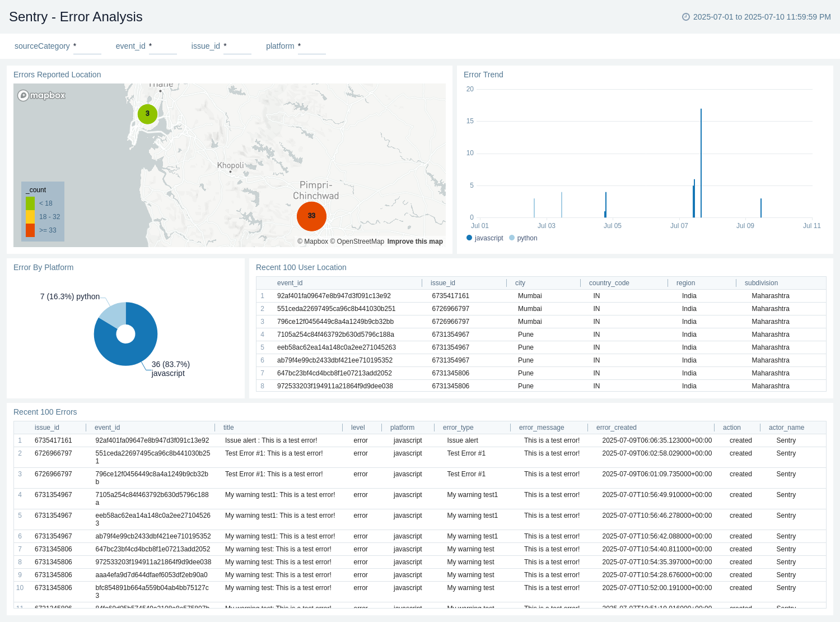Toggle the javascript series in the trend legend

(485, 238)
